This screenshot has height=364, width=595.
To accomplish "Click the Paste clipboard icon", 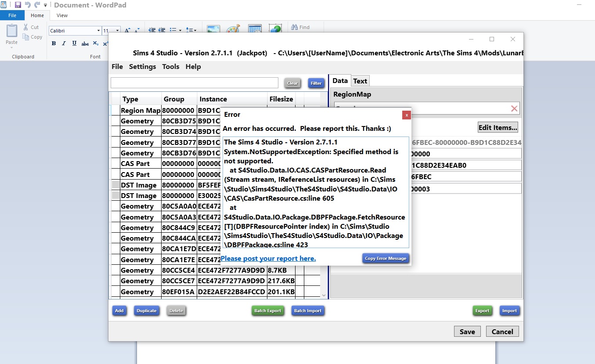I will [x=12, y=32].
